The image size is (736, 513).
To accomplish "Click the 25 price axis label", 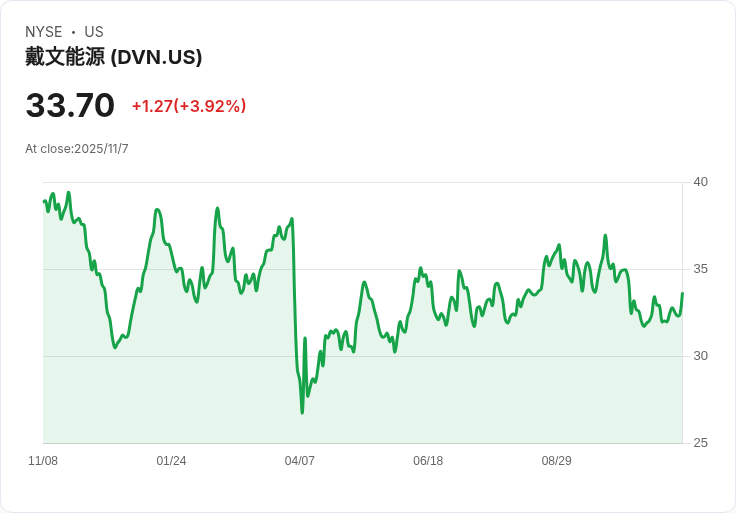I will [x=700, y=443].
